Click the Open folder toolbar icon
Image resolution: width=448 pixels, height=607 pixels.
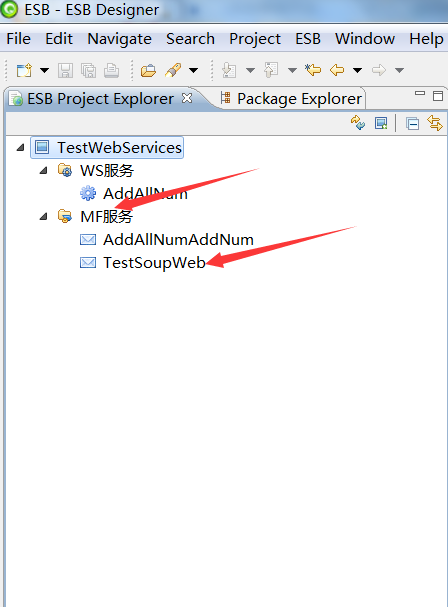[x=148, y=70]
